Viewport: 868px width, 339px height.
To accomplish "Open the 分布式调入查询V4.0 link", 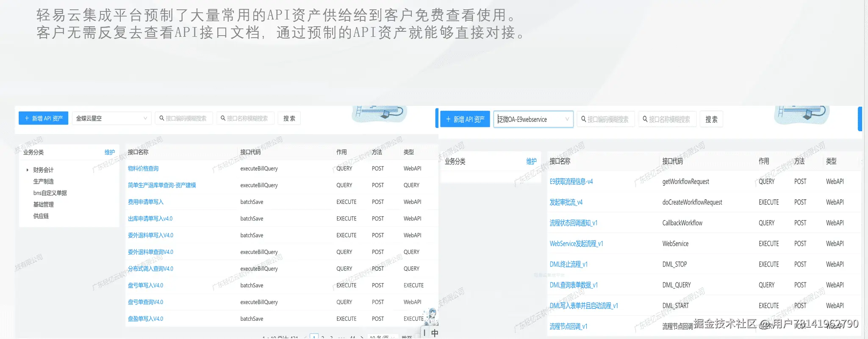I will point(150,268).
